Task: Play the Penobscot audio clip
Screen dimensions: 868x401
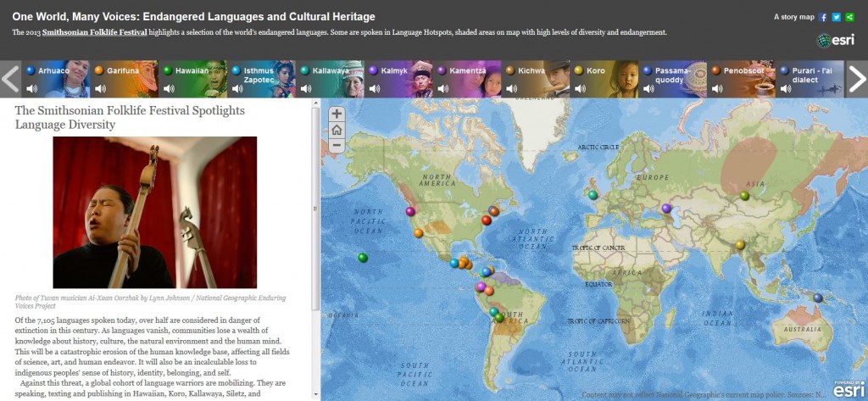Action: [x=717, y=88]
